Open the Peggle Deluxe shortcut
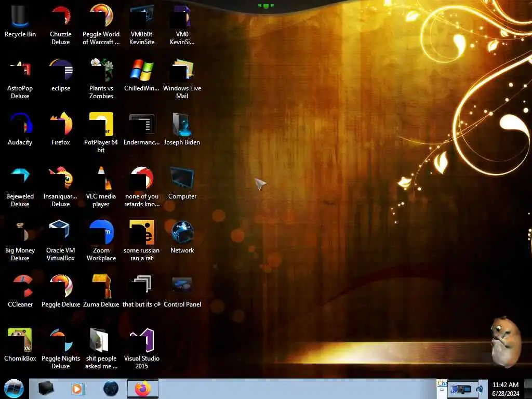 pyautogui.click(x=61, y=291)
